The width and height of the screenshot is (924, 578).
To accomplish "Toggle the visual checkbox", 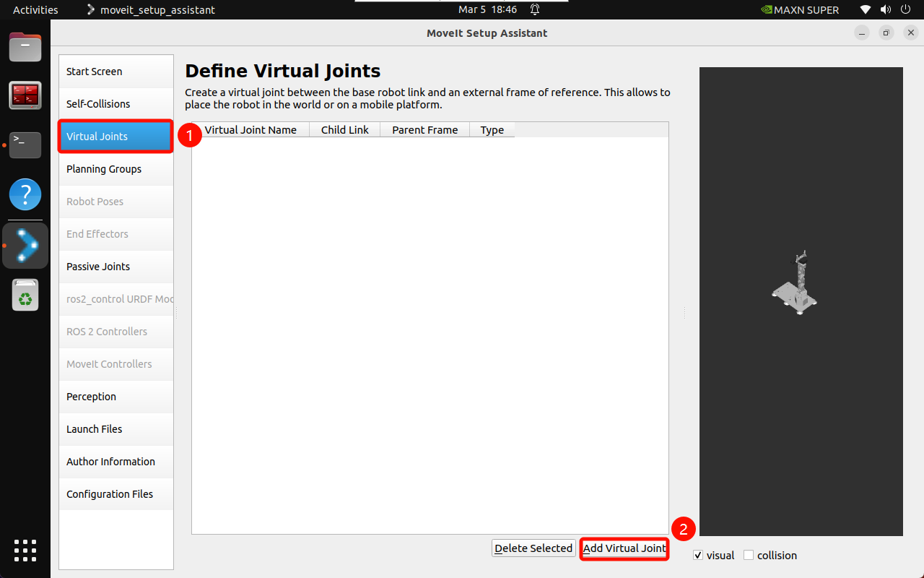I will click(698, 555).
